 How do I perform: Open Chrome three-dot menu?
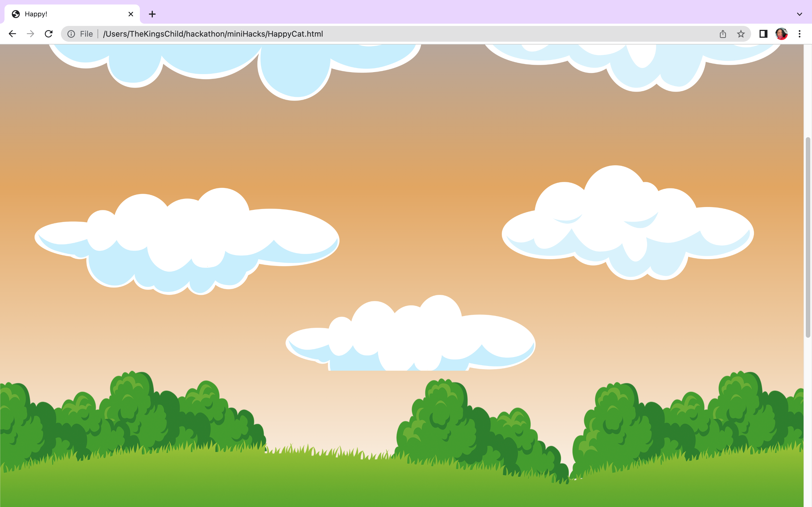tap(800, 34)
